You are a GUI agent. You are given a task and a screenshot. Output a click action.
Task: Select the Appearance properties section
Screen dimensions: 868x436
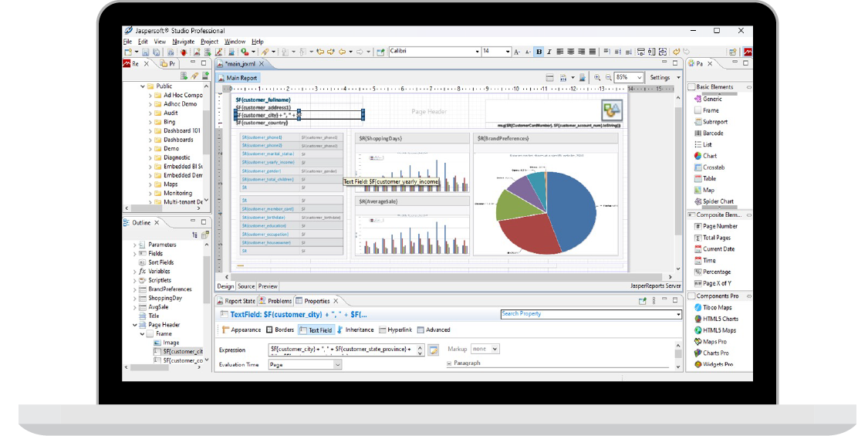[x=241, y=330]
